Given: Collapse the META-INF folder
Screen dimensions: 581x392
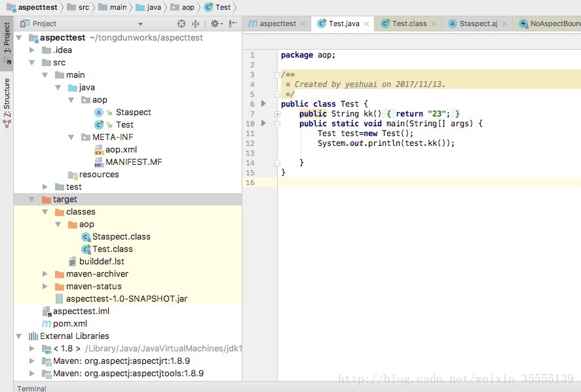Looking at the screenshot, I should click(x=71, y=137).
